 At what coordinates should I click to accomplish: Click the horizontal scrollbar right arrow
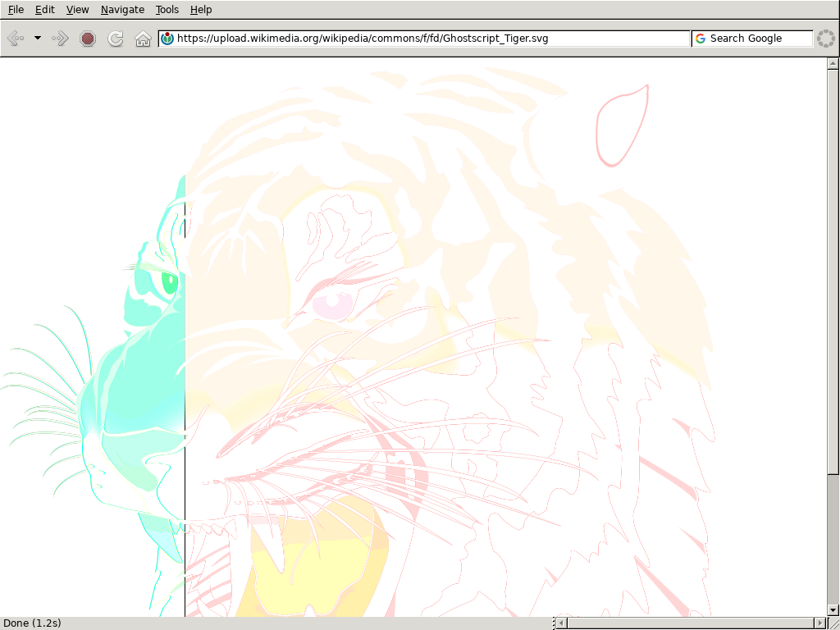tap(820, 623)
